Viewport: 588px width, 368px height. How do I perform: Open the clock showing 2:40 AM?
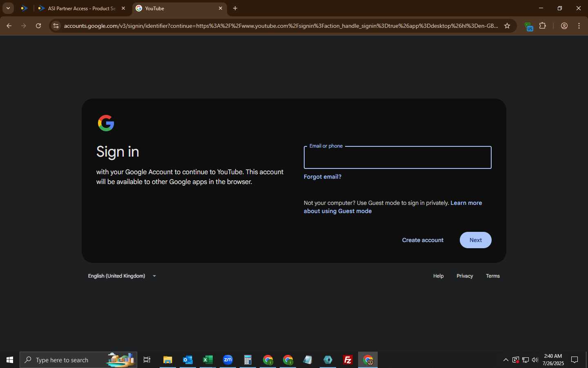point(553,360)
